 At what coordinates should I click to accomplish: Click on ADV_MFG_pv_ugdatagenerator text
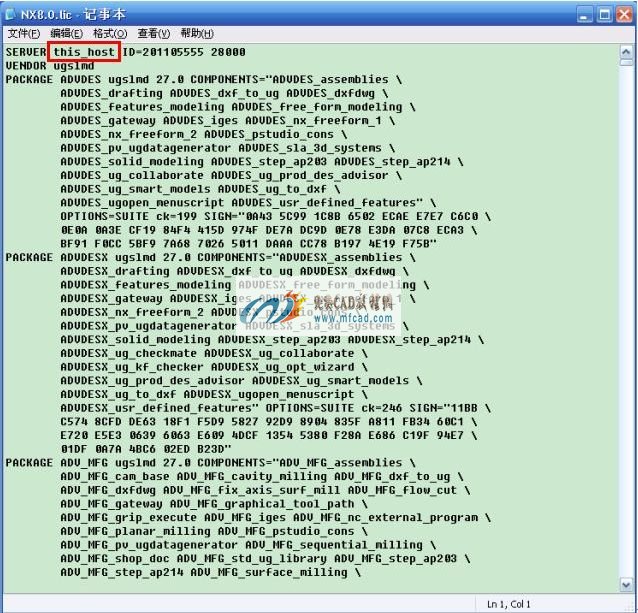click(x=149, y=545)
